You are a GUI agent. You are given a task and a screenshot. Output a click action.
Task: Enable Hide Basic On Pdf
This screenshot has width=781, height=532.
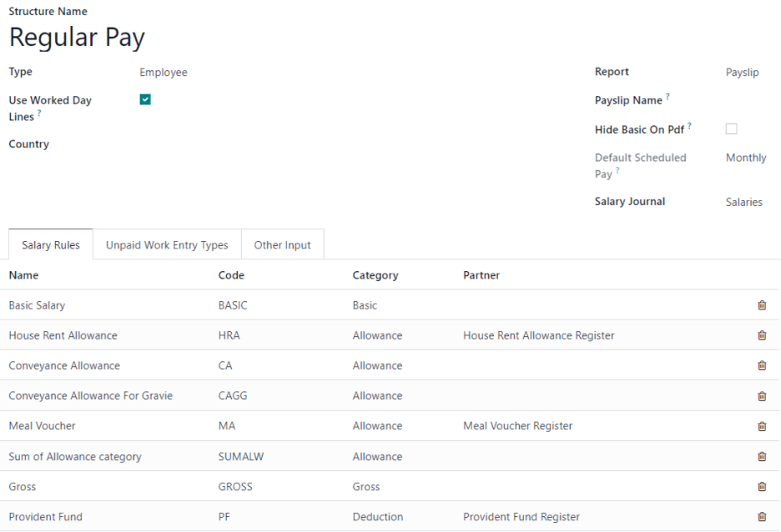(731, 129)
